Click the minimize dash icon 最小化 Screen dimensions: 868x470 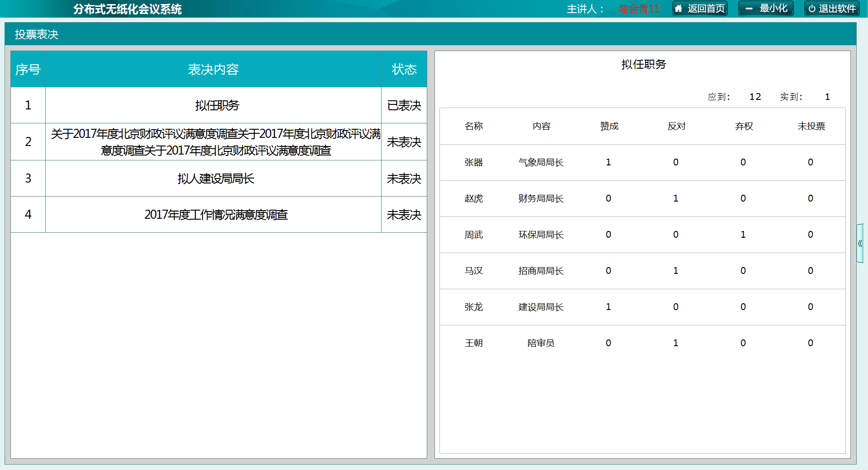point(749,9)
